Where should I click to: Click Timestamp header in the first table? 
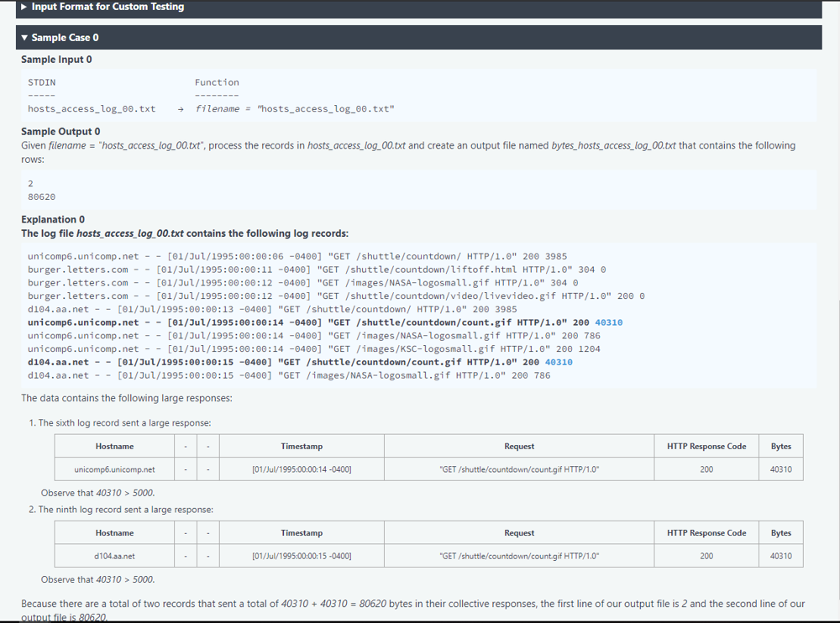302,447
